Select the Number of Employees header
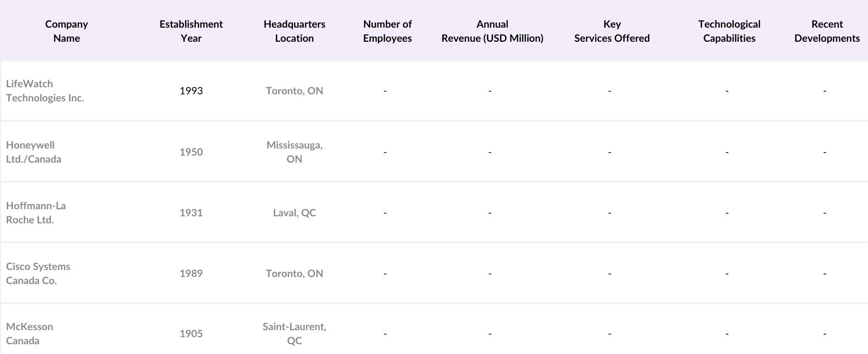The height and width of the screenshot is (354, 868). pos(387,31)
